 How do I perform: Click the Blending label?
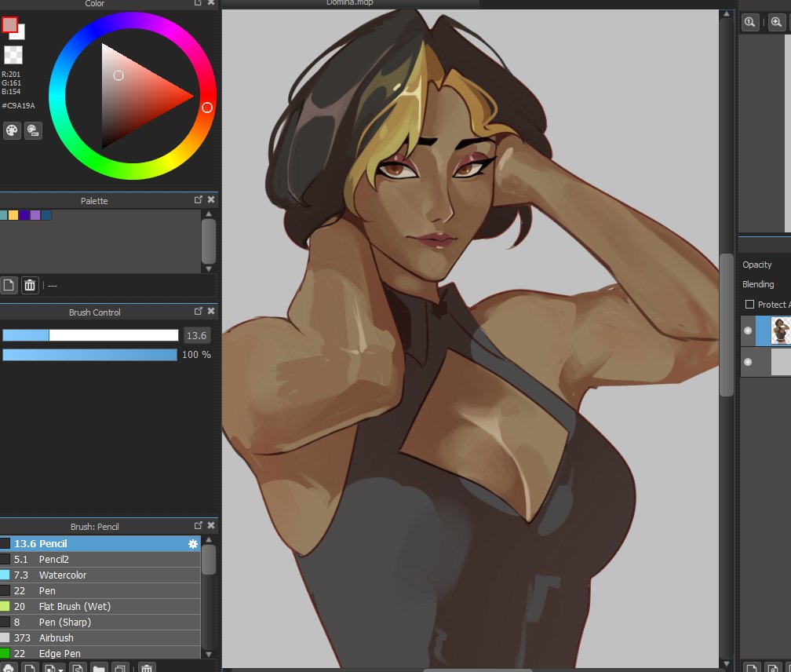(x=758, y=284)
